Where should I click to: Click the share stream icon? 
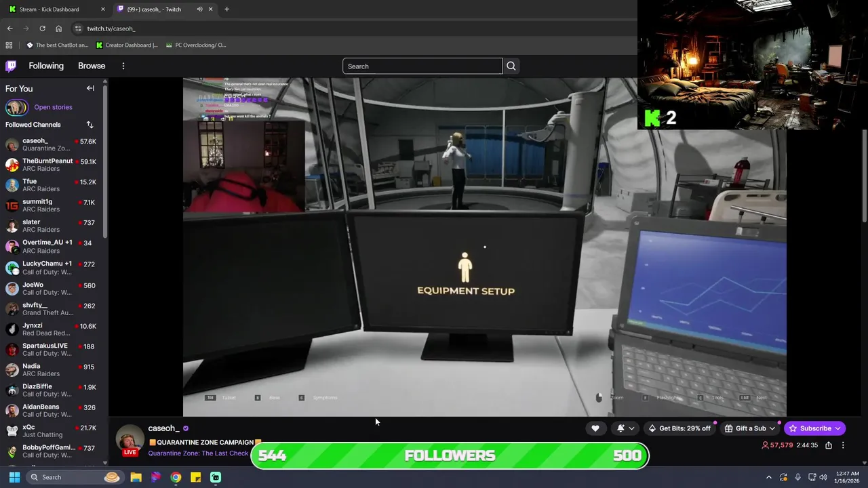(x=829, y=445)
